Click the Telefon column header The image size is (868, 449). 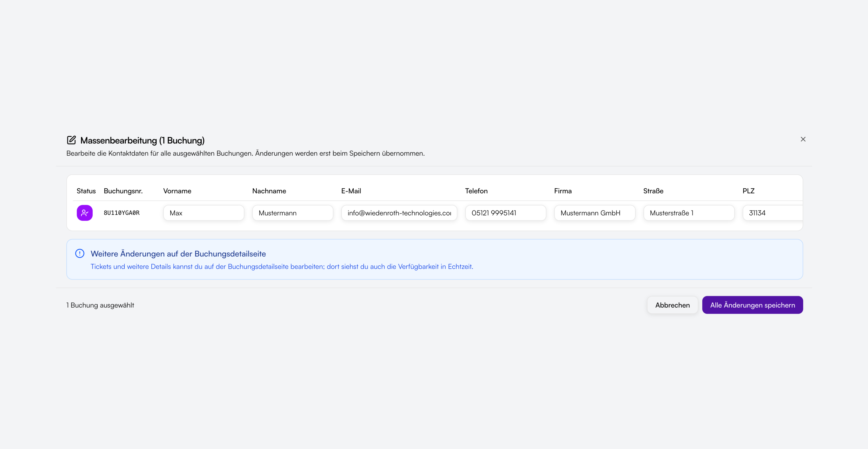476,191
